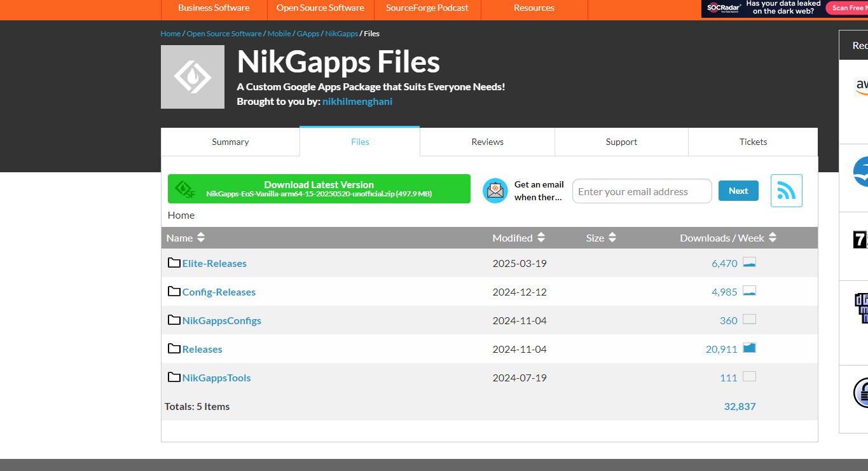This screenshot has height=471, width=868.
Task: Click the 2024-07-19 modified date
Action: (x=520, y=378)
